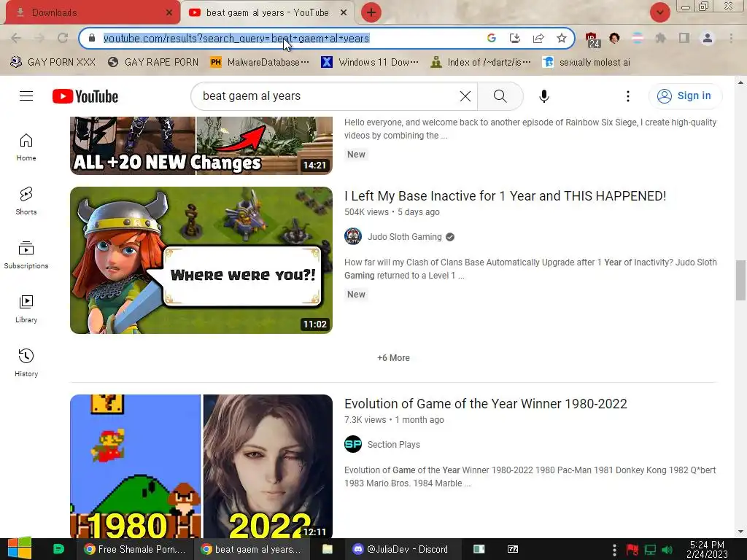Bookmark this page with star icon

562,38
